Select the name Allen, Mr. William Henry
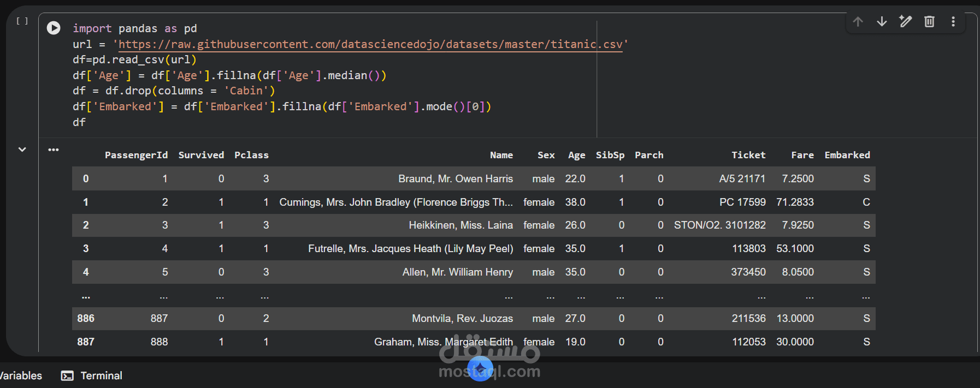The image size is (980, 388). click(x=458, y=272)
